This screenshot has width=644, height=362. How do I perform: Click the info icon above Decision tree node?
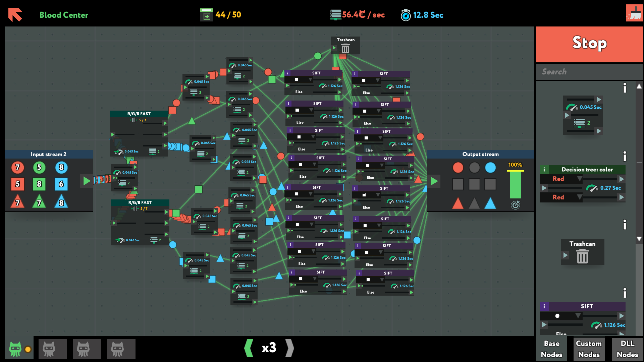click(625, 156)
